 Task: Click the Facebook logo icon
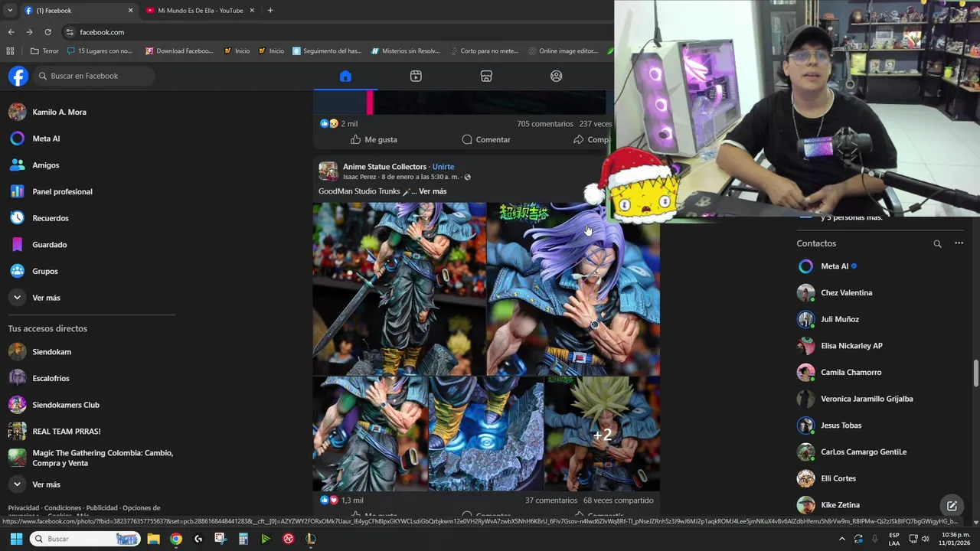[x=18, y=76]
